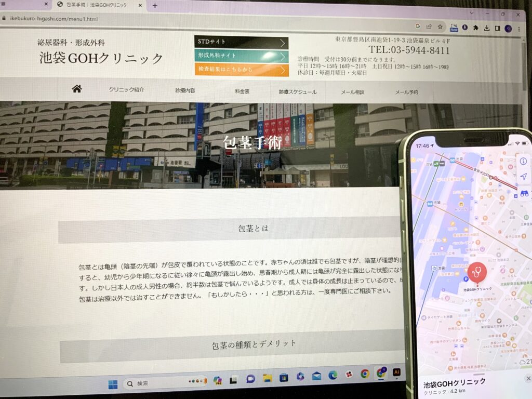Go to home via house icon

click(77, 89)
